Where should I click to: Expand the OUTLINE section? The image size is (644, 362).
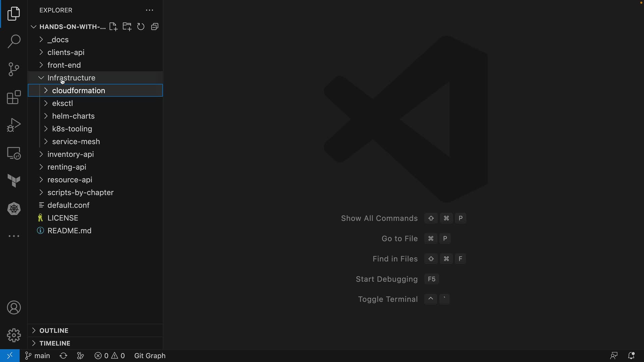tap(54, 330)
